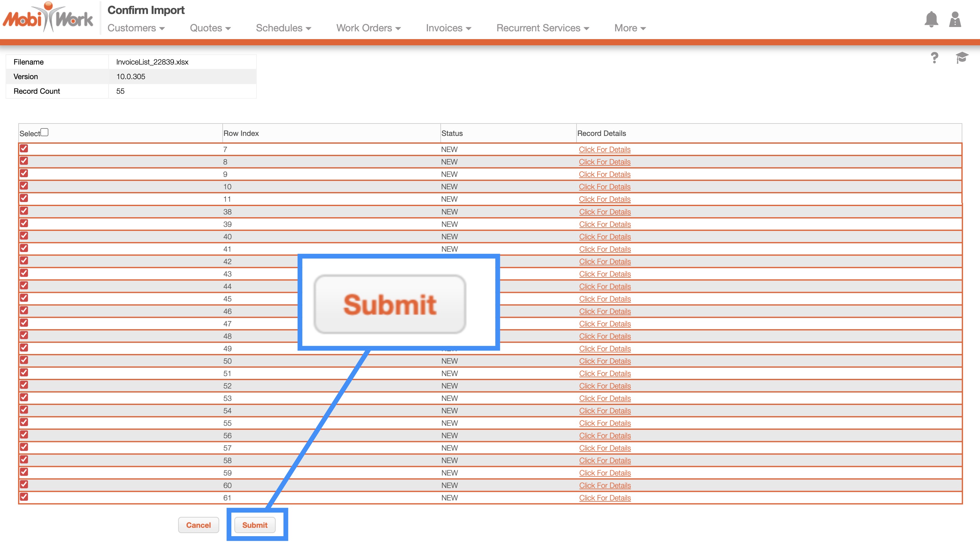Uncheck the checkbox for row index 7
Screen dimensions: 980x543
click(24, 148)
